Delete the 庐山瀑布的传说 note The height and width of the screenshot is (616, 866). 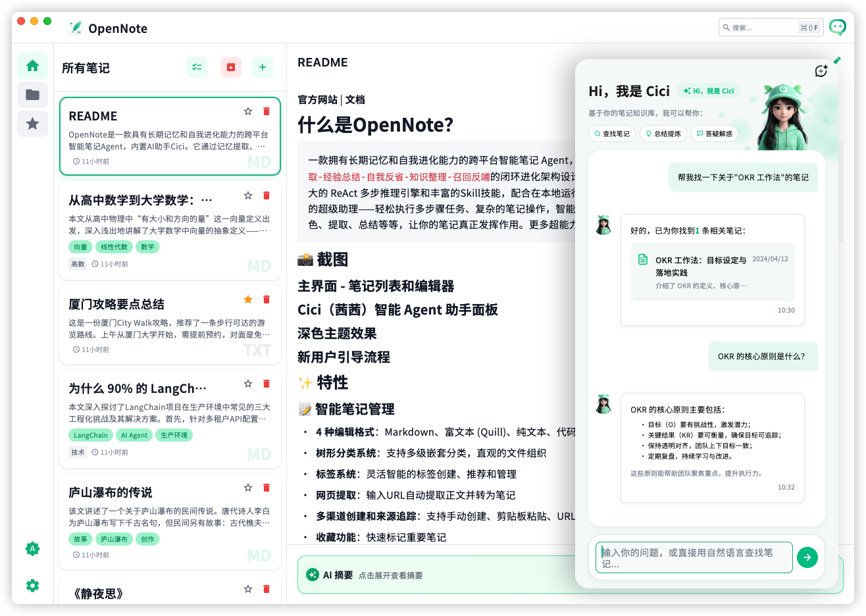coord(267,488)
